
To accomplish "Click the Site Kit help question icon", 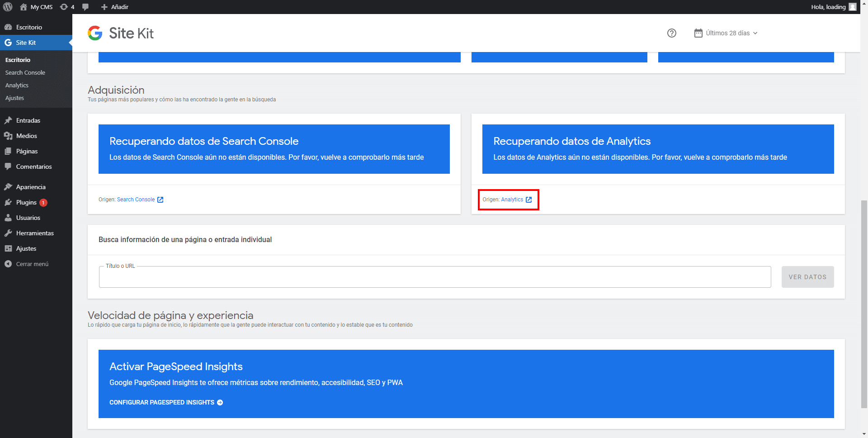I will [x=672, y=33].
